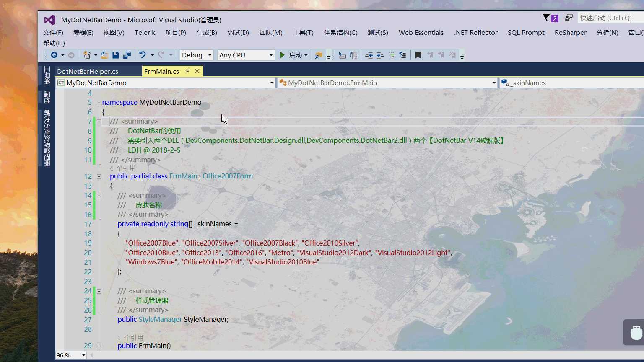Open the 96 % zoom level dropdown
Image resolution: width=644 pixels, height=362 pixels.
point(71,355)
